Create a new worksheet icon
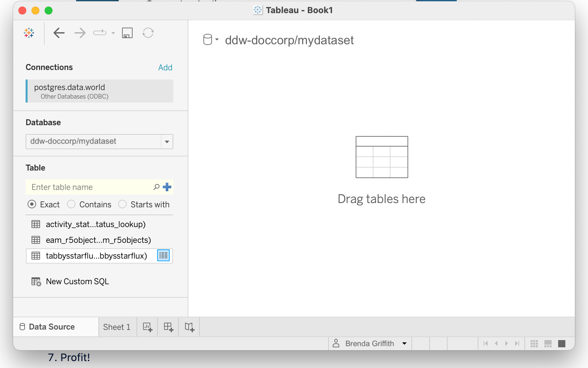Image resolution: width=588 pixels, height=368 pixels. 147,327
